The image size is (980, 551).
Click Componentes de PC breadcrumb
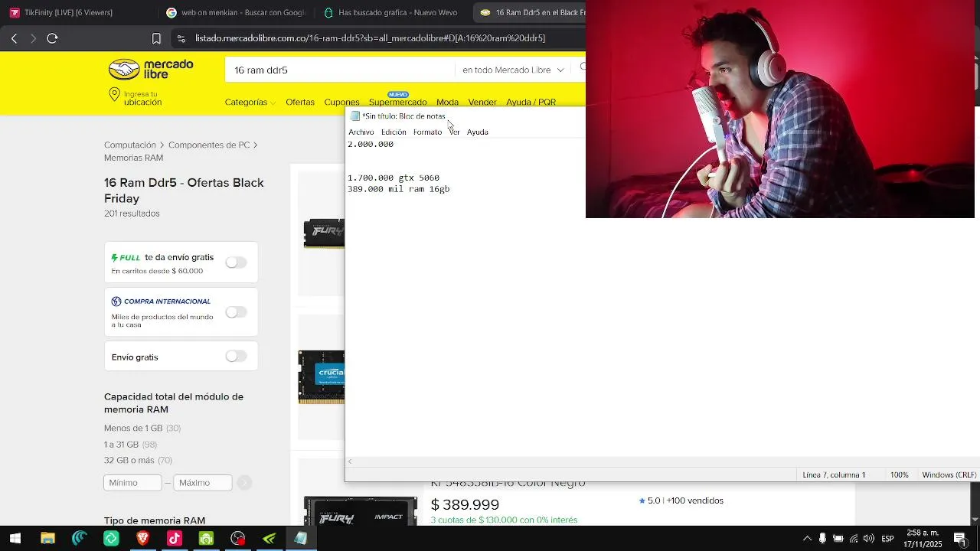[x=209, y=145]
